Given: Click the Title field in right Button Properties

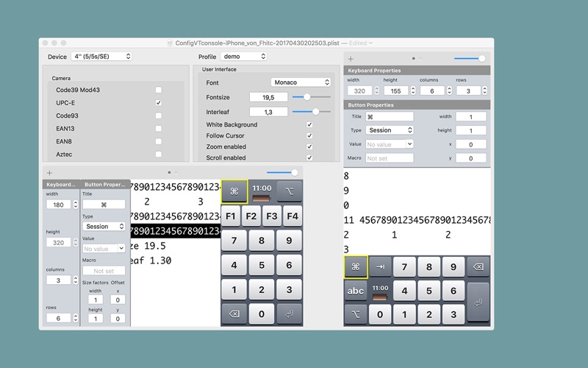Looking at the screenshot, I should click(390, 117).
